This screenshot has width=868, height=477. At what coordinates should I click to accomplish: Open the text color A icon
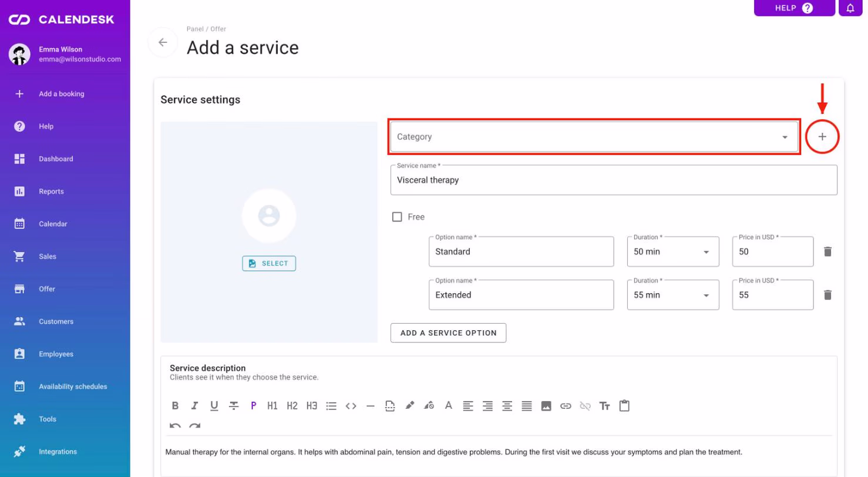click(448, 405)
